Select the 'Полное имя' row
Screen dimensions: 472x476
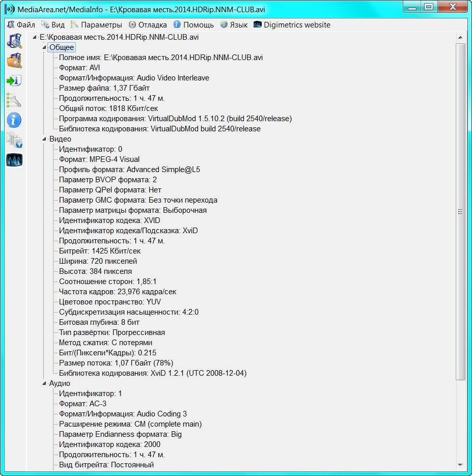tap(161, 58)
